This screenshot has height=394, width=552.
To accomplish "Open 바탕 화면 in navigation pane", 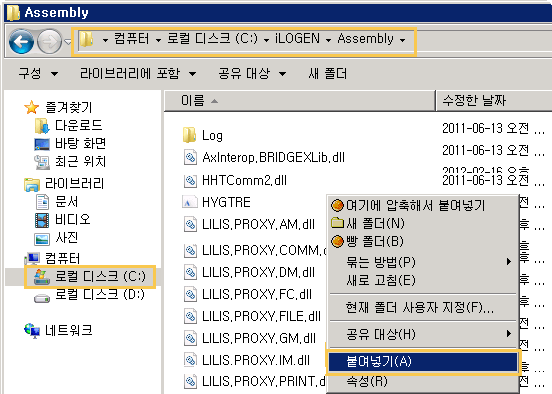I will click(70, 143).
